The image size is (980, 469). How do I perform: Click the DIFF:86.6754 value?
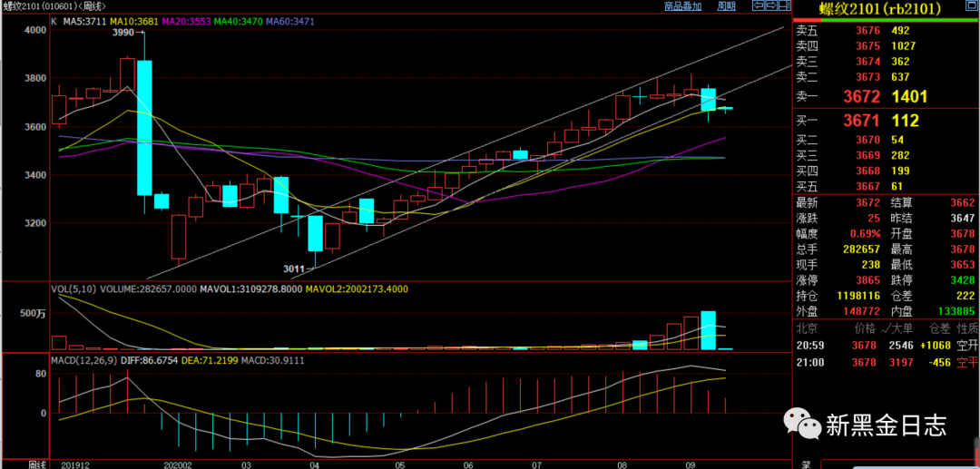click(148, 360)
